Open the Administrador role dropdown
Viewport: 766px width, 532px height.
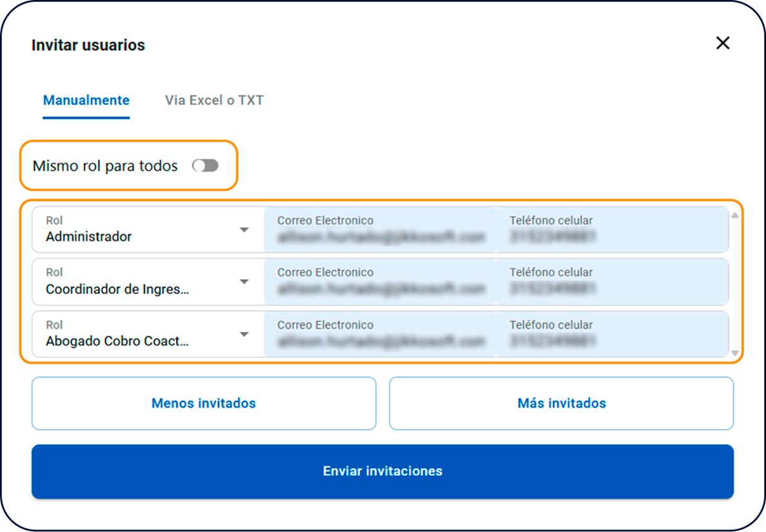[142, 230]
